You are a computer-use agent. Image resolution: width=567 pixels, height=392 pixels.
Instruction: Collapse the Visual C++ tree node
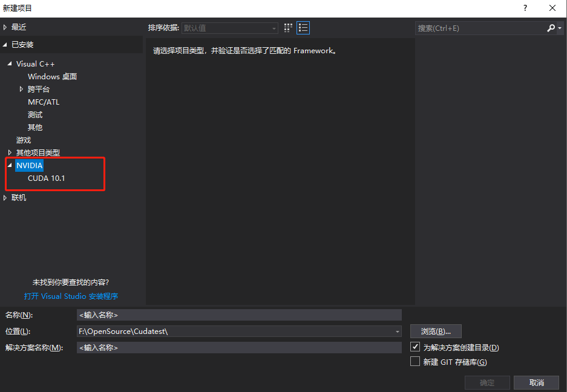coord(10,64)
